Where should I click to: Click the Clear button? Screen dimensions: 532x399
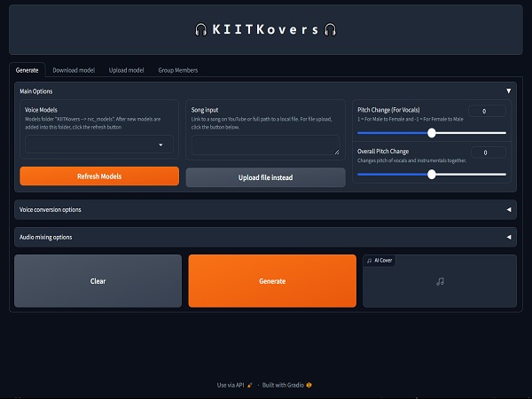[98, 281]
